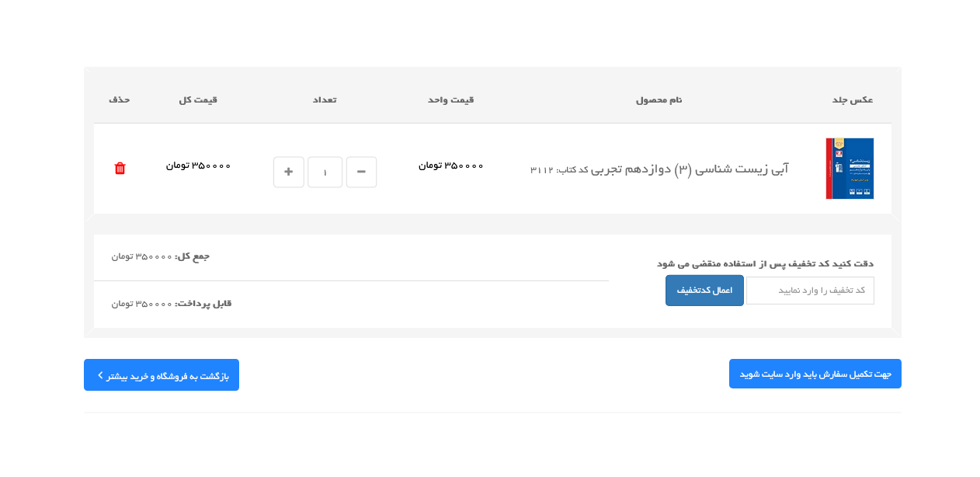Click the قابل پرداخت payable amount line

[x=172, y=304]
